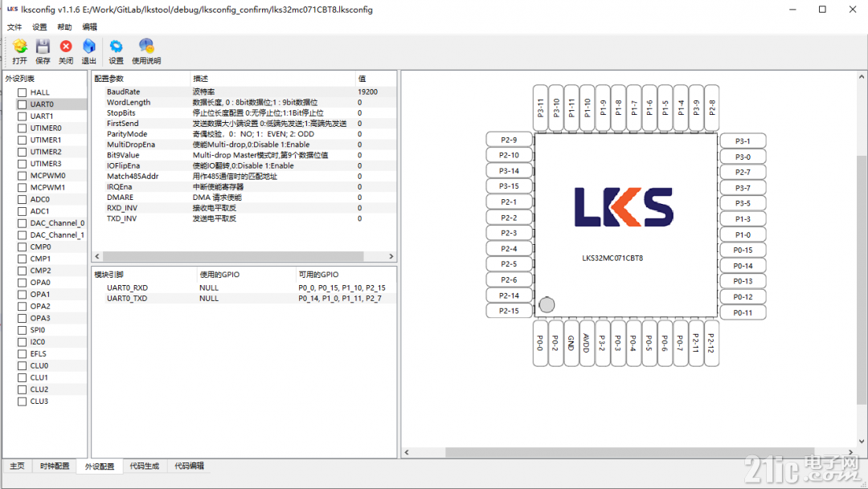Toggle the CMP1 checkbox
This screenshot has width=868, height=489.
(23, 259)
